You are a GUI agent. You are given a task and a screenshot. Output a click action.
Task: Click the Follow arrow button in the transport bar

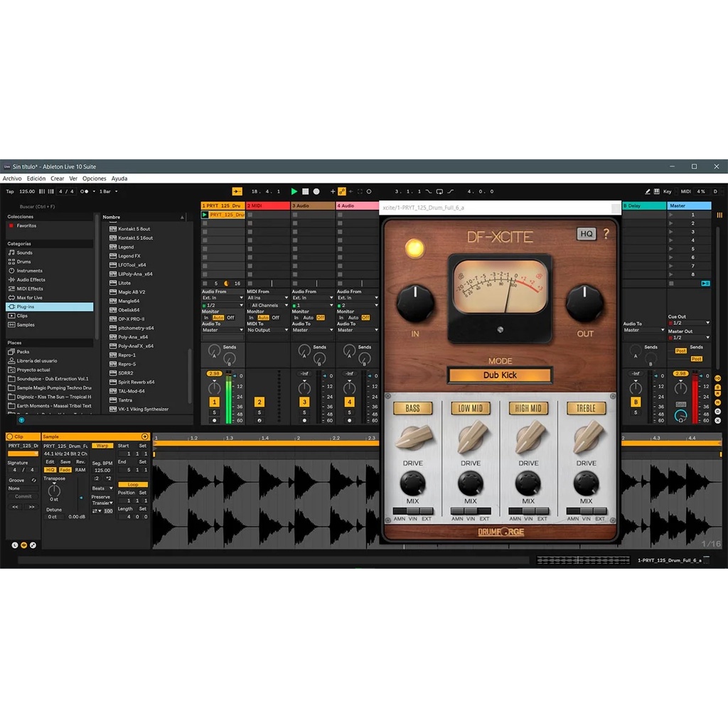click(237, 191)
